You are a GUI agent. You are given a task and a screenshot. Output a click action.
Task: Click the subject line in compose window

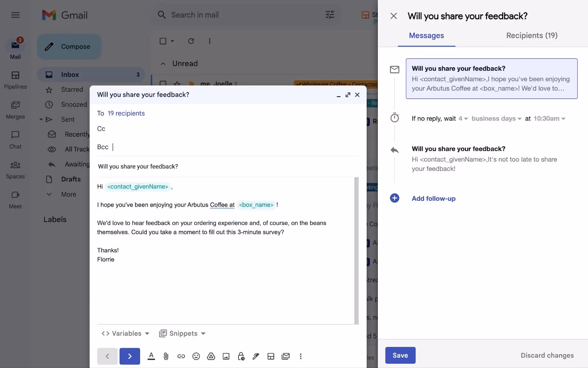click(228, 167)
